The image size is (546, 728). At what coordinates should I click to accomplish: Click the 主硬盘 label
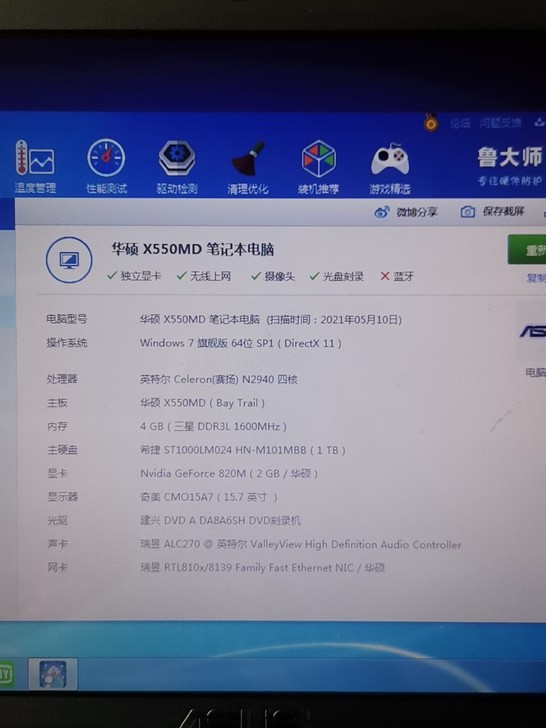coord(62,450)
